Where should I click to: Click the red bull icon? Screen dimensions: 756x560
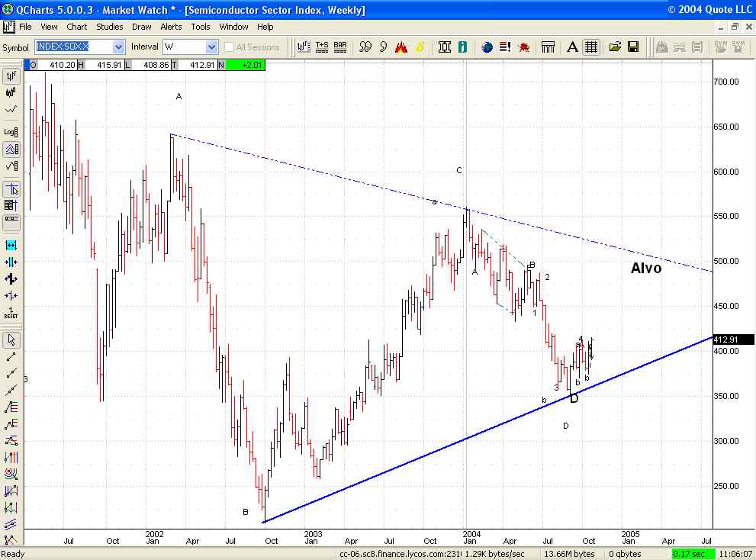523,47
